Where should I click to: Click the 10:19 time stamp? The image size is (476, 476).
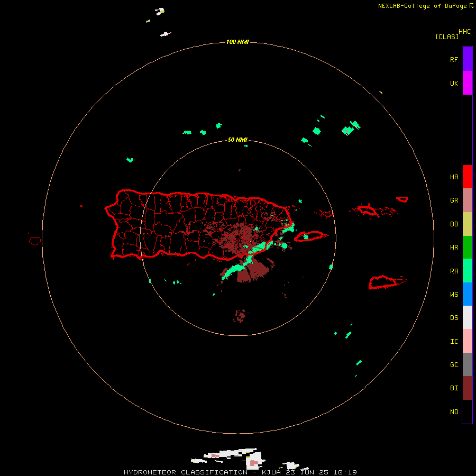pos(345,472)
